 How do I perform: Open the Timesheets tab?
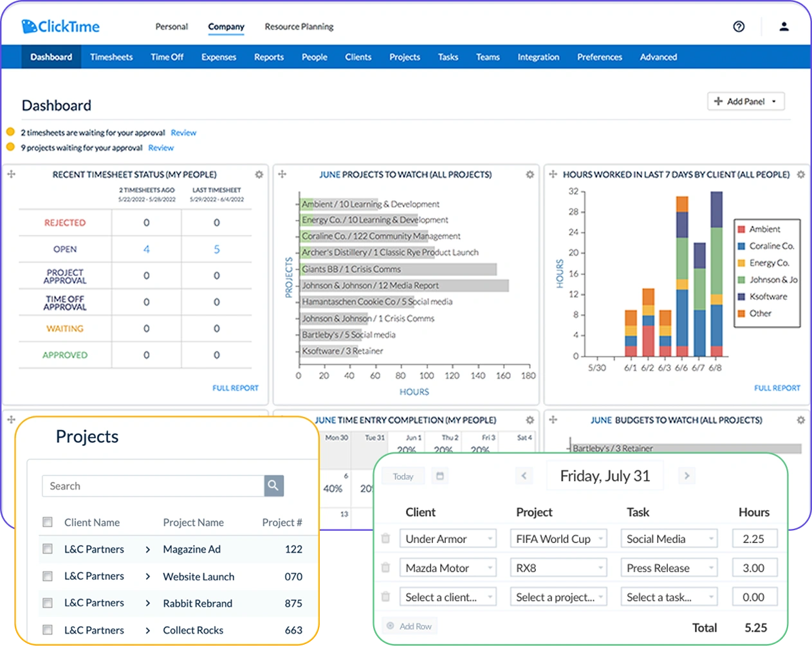(111, 57)
